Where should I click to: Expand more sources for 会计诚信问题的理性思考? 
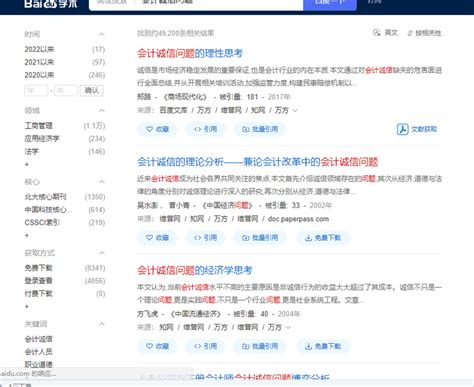pyautogui.click(x=295, y=111)
